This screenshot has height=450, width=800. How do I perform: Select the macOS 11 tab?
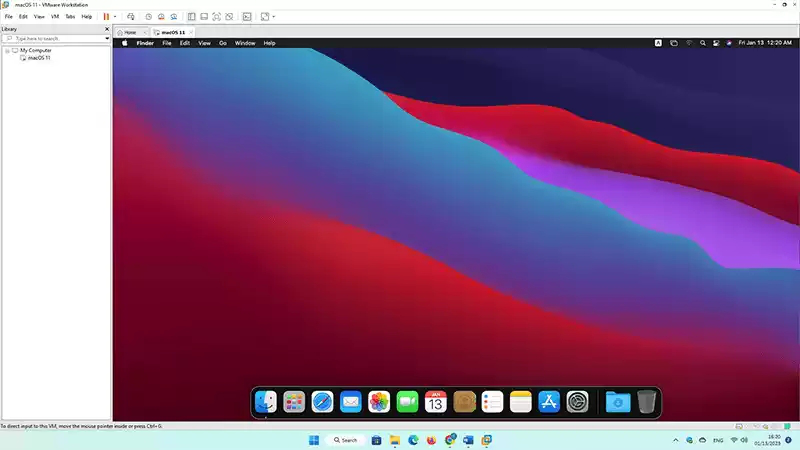(x=173, y=32)
